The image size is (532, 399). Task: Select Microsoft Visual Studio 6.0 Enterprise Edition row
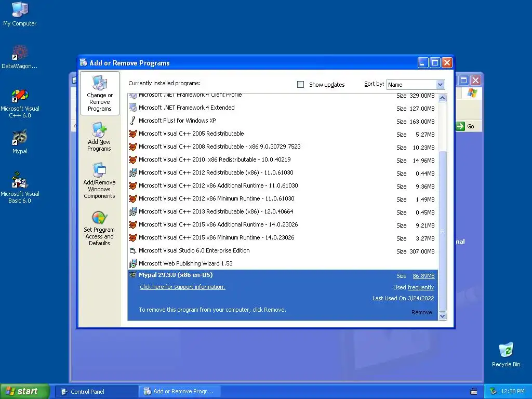pyautogui.click(x=283, y=251)
